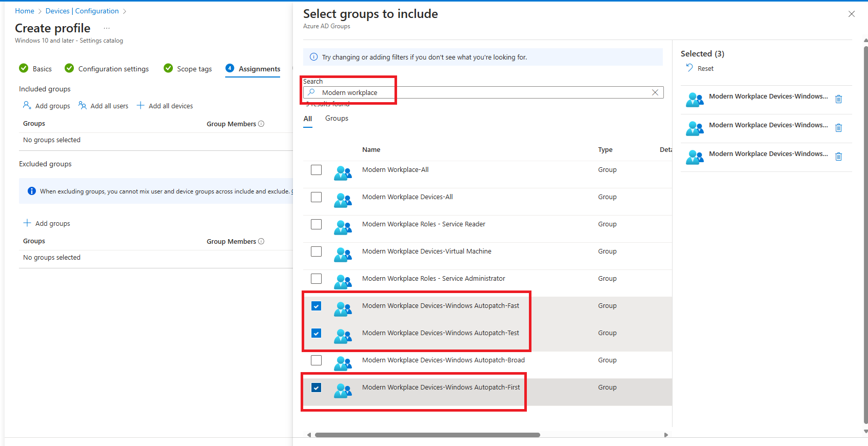Click the group icon for Modern Workplace Devices-All
Viewport: 868px width, 446px height.
343,200
